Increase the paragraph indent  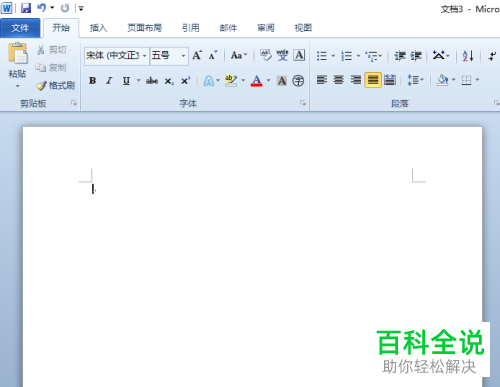click(416, 56)
